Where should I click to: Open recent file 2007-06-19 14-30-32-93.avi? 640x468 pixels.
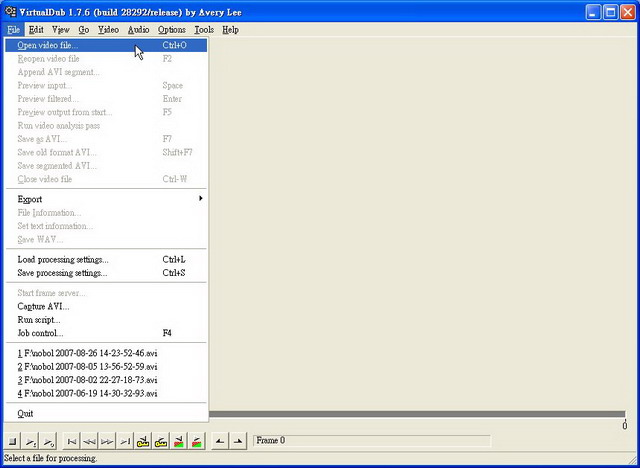coord(106,394)
